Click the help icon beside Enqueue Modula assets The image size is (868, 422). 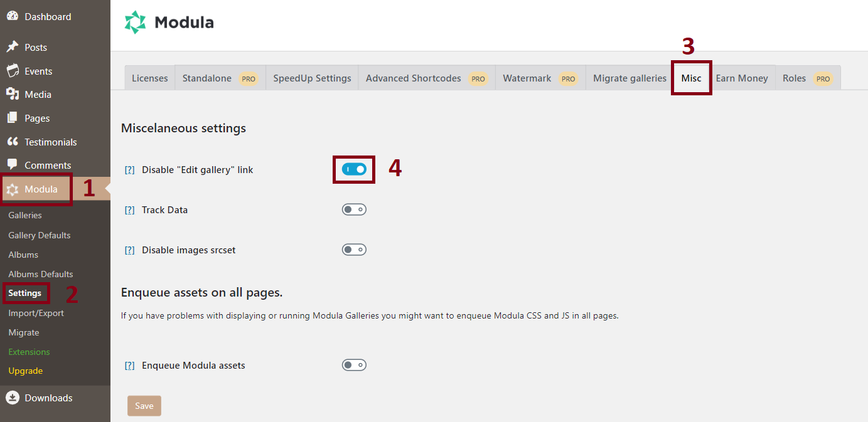tap(129, 365)
